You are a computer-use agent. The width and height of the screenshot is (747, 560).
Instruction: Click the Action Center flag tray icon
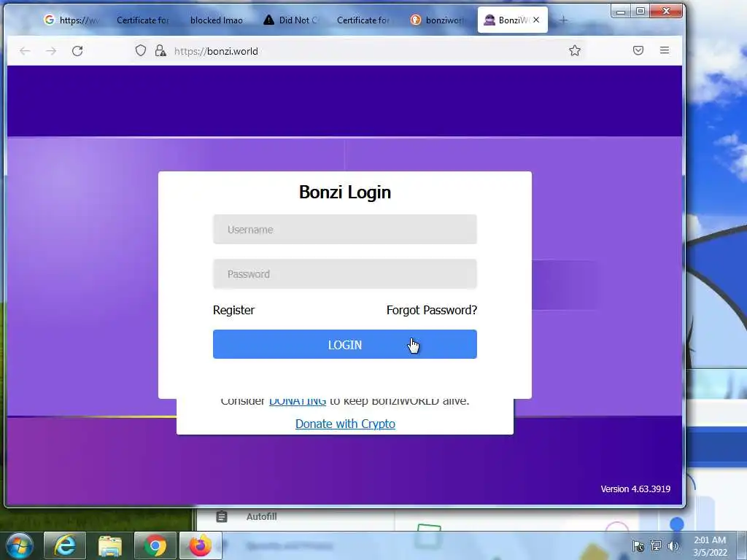638,545
